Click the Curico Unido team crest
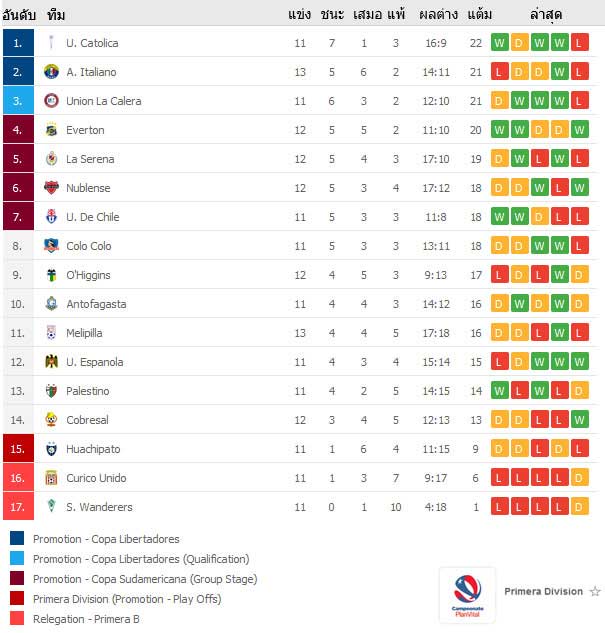 pyautogui.click(x=51, y=478)
